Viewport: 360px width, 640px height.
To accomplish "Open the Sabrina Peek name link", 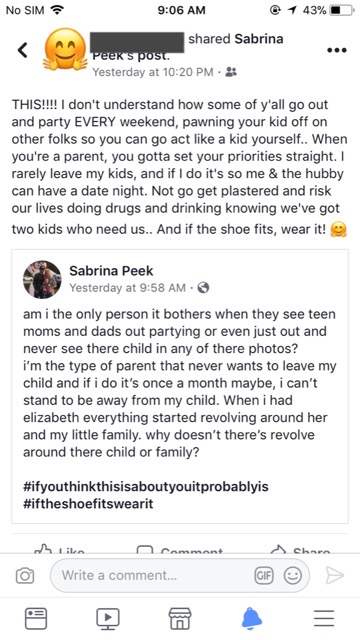I will 111,270.
